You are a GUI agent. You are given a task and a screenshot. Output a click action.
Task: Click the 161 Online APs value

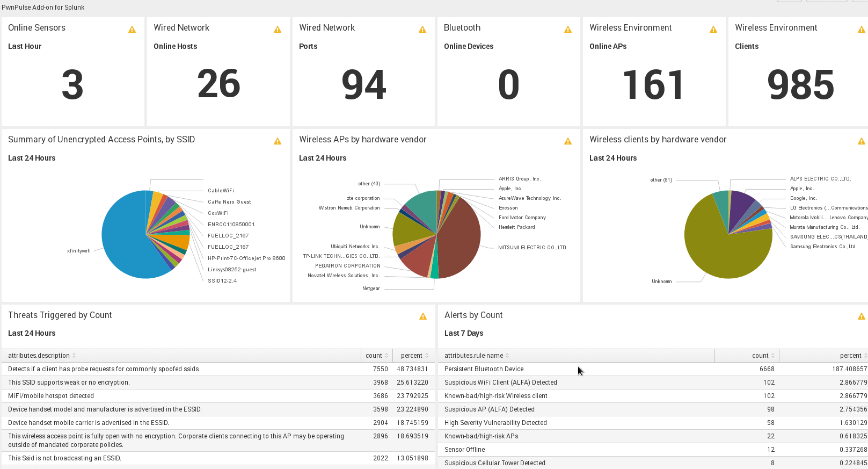653,85
